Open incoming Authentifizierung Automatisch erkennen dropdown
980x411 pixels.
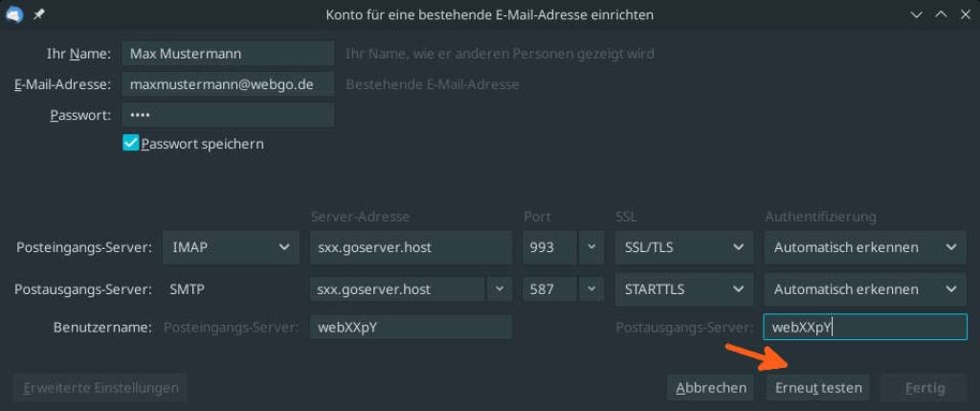tap(865, 247)
